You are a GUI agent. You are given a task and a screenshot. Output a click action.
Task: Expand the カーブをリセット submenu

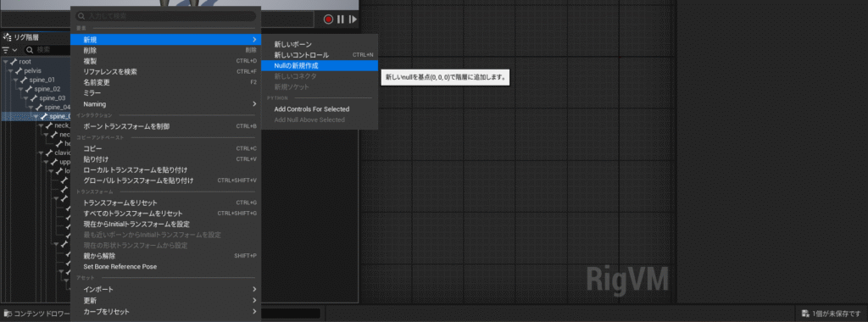click(165, 312)
